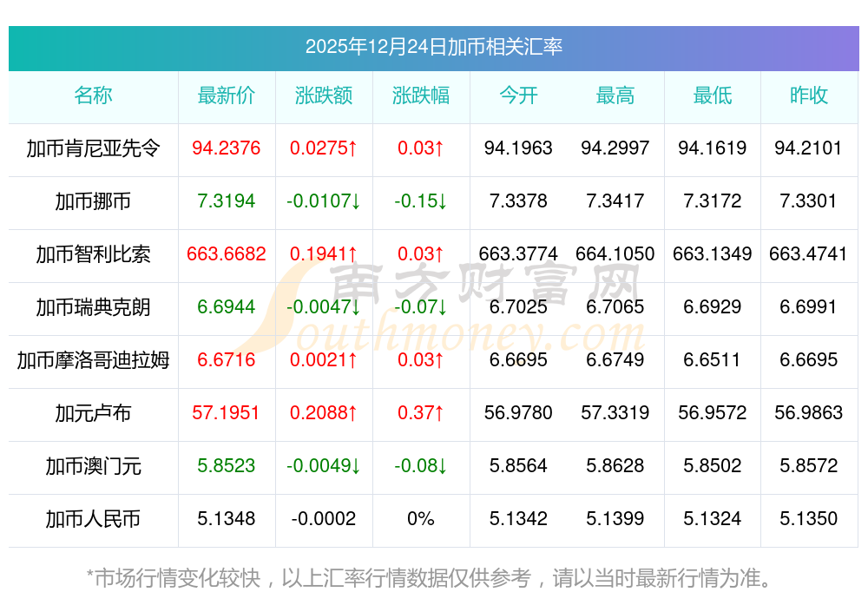Select the 涨跌额 column header
Viewport: 868px width, 605px height.
pyautogui.click(x=324, y=95)
